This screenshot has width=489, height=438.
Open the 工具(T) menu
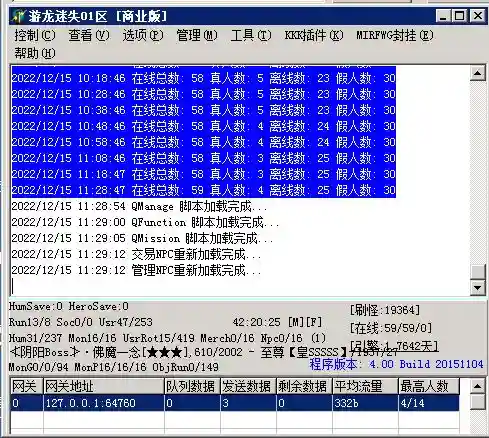tap(251, 35)
